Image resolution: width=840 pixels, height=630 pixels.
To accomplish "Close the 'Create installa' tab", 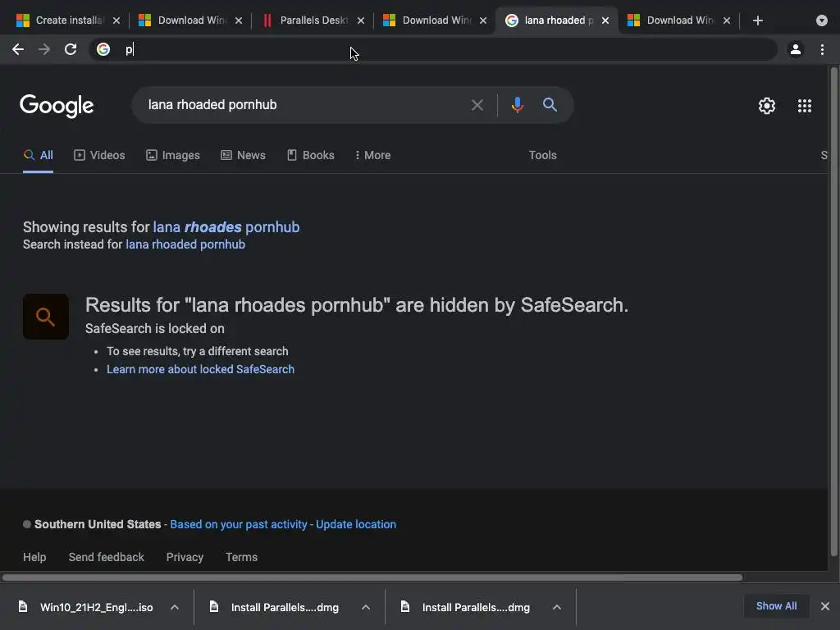I will point(116,21).
